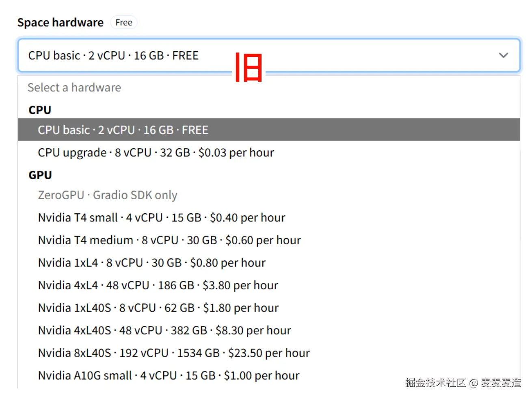Screen dimensions: 532x399
Task: Pick Nvidia T4 medium $0.60 per hour
Action: [x=268, y=240]
